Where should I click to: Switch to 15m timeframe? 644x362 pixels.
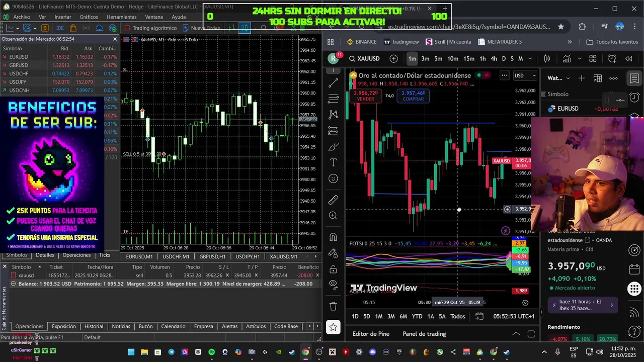[469, 59]
